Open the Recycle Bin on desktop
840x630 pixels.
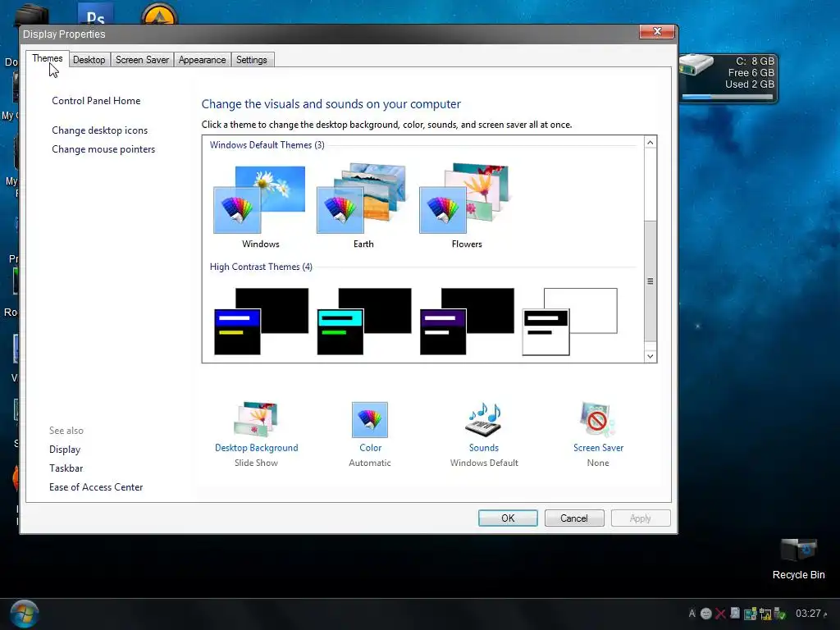click(x=798, y=559)
